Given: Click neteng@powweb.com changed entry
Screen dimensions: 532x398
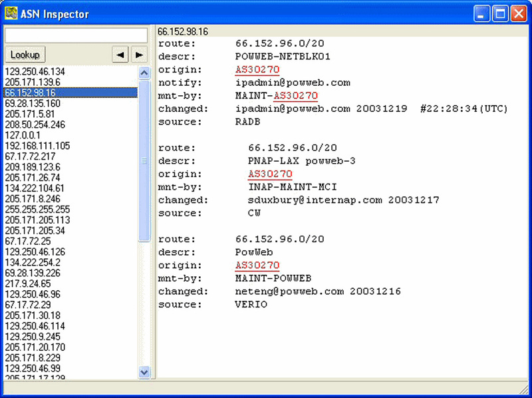Looking at the screenshot, I should [x=318, y=292].
